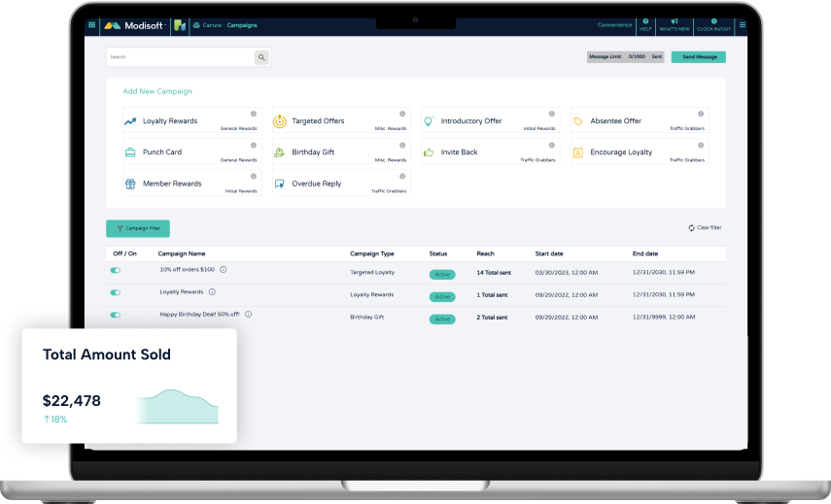This screenshot has width=831, height=504.
Task: Click the Message Limit 0/1000 indicator
Action: (625, 56)
